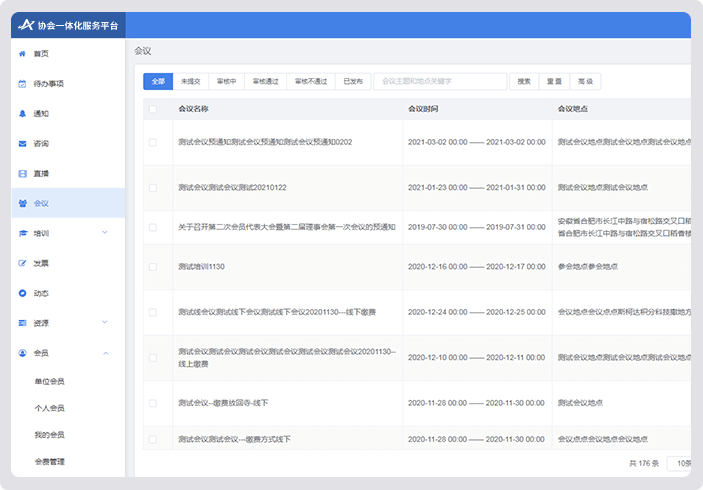Click the 搜索 search button

[x=524, y=81]
